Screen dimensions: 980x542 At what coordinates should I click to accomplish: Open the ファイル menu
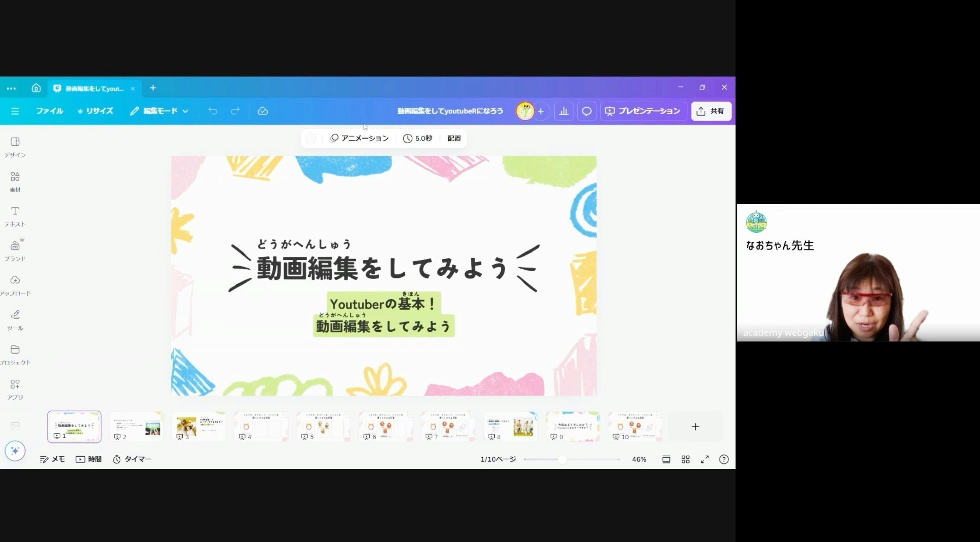[x=50, y=111]
